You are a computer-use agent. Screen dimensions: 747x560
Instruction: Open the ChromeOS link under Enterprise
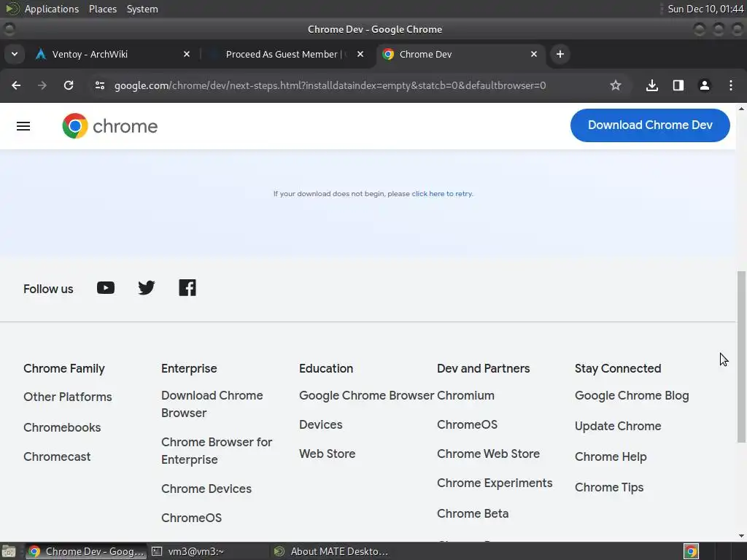pos(192,518)
